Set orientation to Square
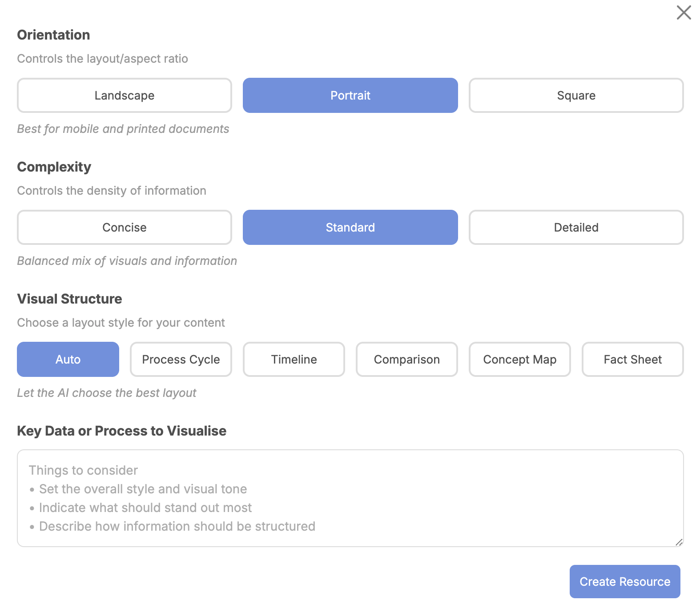Screen dimensions: 700x608 (x=576, y=96)
